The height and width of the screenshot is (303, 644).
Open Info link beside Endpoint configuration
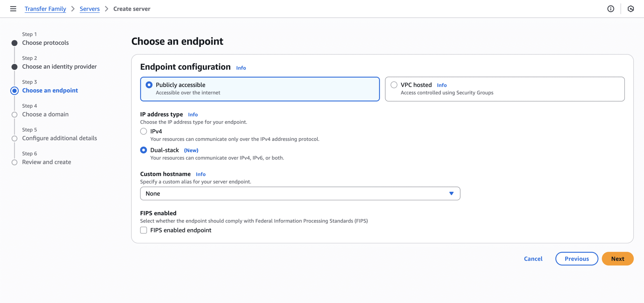point(241,68)
